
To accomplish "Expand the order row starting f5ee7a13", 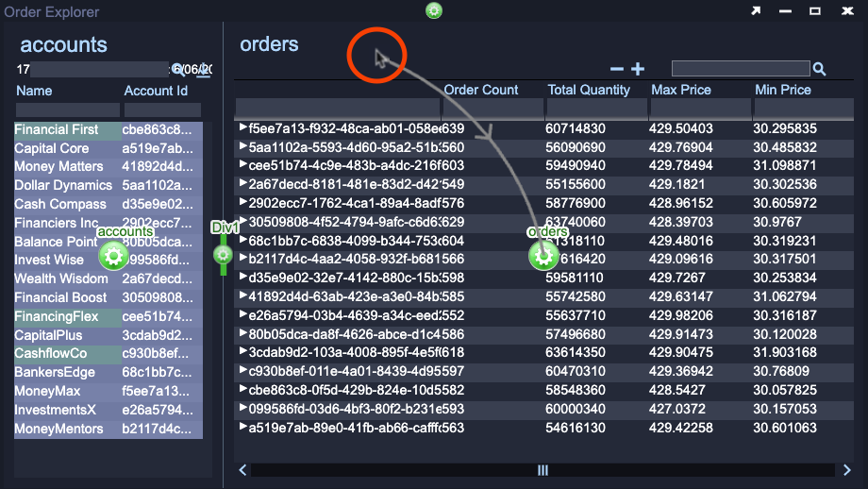I will [242, 127].
